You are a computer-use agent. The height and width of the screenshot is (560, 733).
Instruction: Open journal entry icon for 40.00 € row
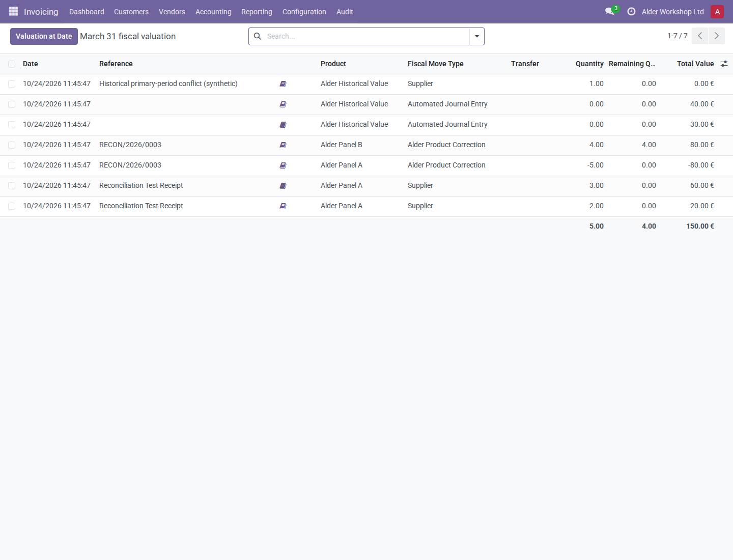click(283, 104)
